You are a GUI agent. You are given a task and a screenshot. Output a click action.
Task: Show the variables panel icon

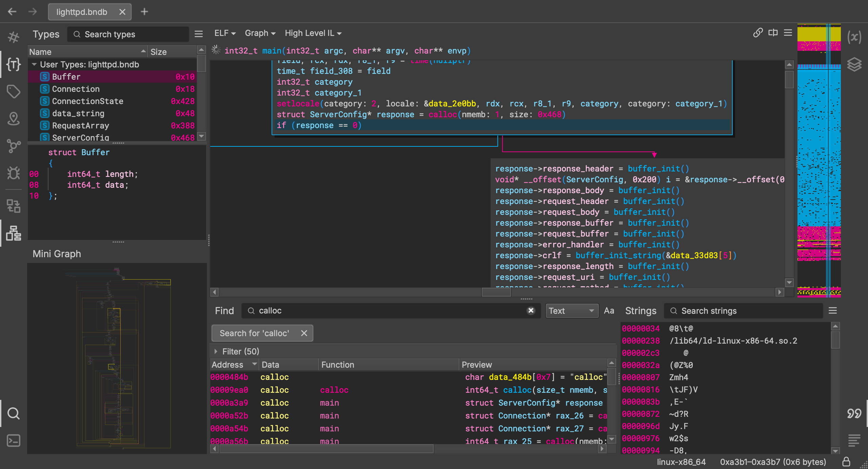pos(854,37)
